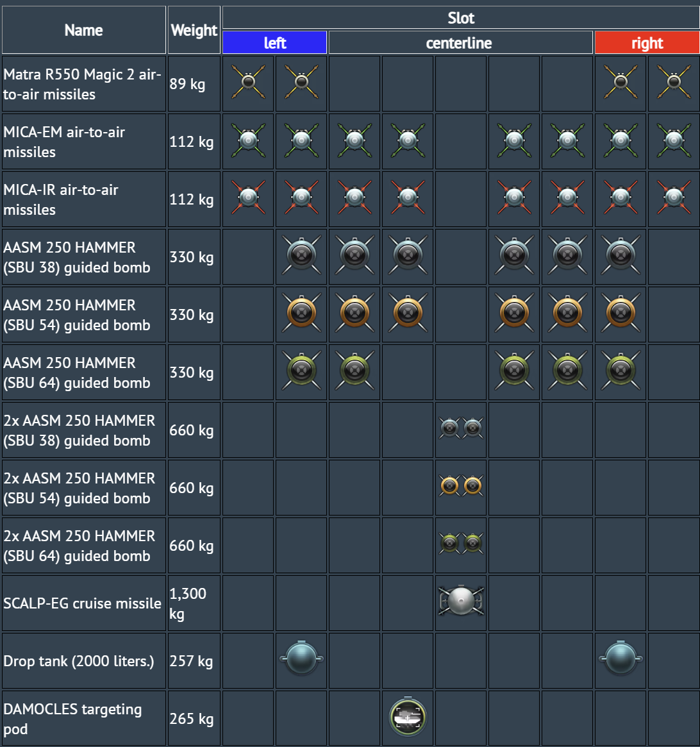700x747 pixels.
Task: Select single SBU 38 bomb icon in right column
Action: [621, 255]
